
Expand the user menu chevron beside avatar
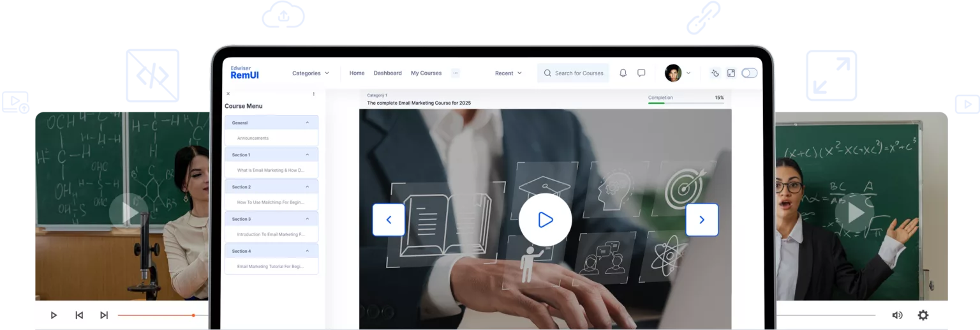tap(688, 73)
